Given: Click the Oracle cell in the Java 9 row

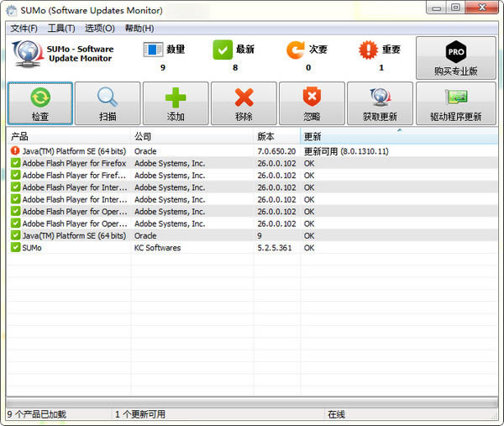Looking at the screenshot, I should (145, 235).
